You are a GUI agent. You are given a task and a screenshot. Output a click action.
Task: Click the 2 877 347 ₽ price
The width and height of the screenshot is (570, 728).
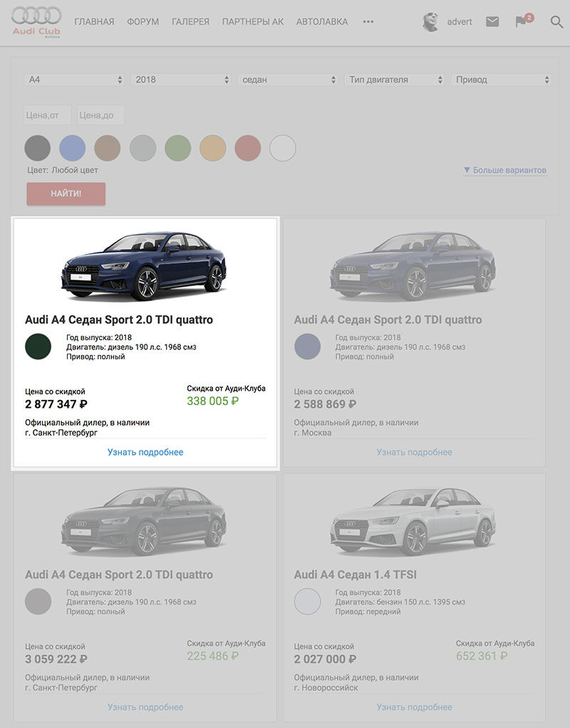coord(56,404)
